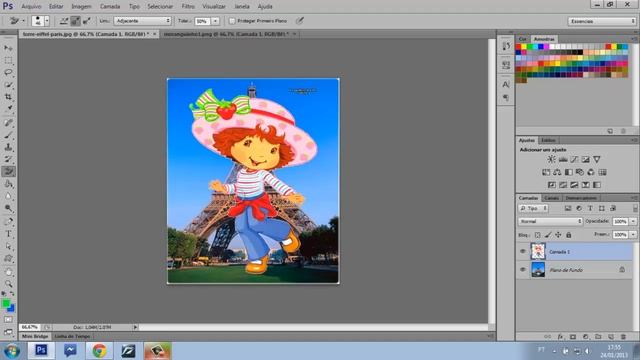Open the Arquivo menu
Screen dimensions: 640x360
pyautogui.click(x=31, y=7)
